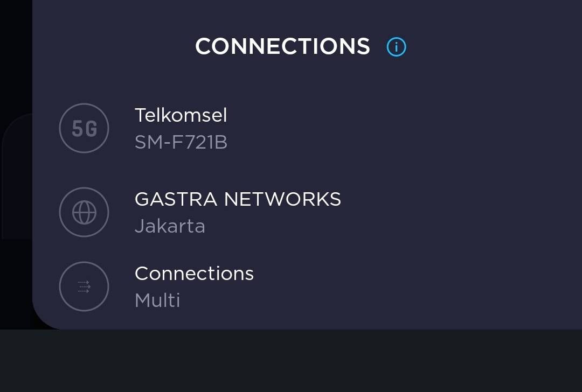Click the blue info circle beside CONNECTIONS
This screenshot has width=582, height=392.
click(397, 46)
